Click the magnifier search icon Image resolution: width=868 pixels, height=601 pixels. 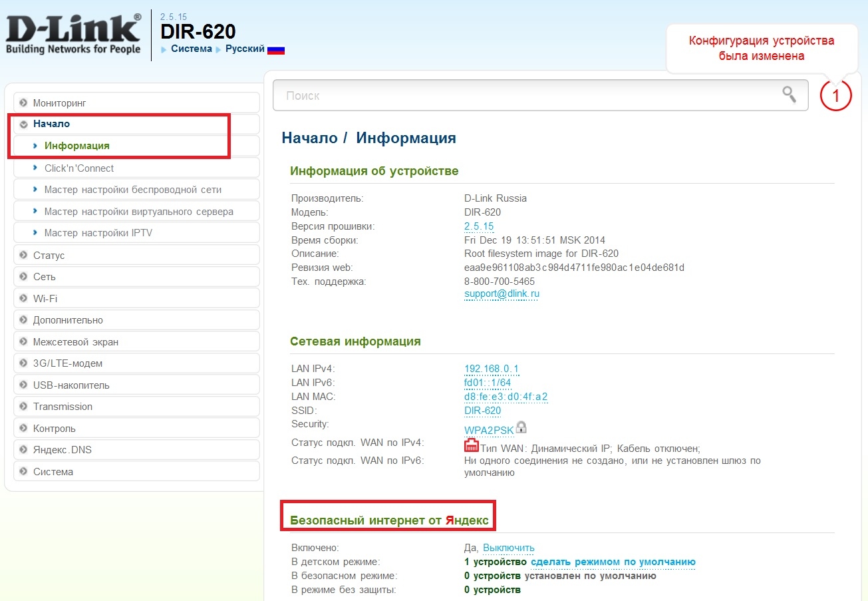click(x=789, y=95)
